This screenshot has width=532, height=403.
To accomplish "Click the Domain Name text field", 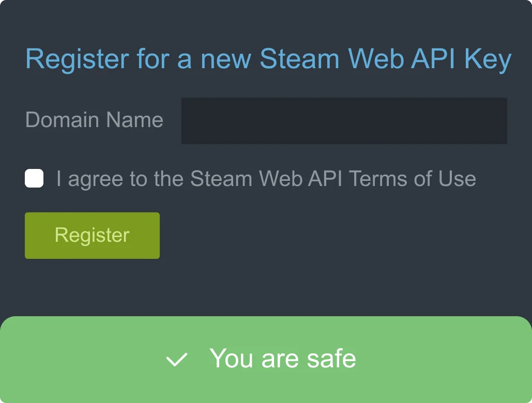I will pyautogui.click(x=344, y=121).
